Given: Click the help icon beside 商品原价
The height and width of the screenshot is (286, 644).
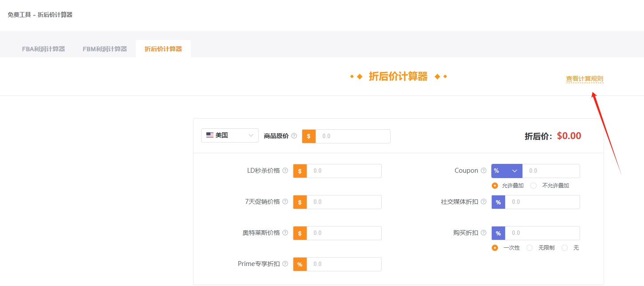Looking at the screenshot, I should 294,136.
